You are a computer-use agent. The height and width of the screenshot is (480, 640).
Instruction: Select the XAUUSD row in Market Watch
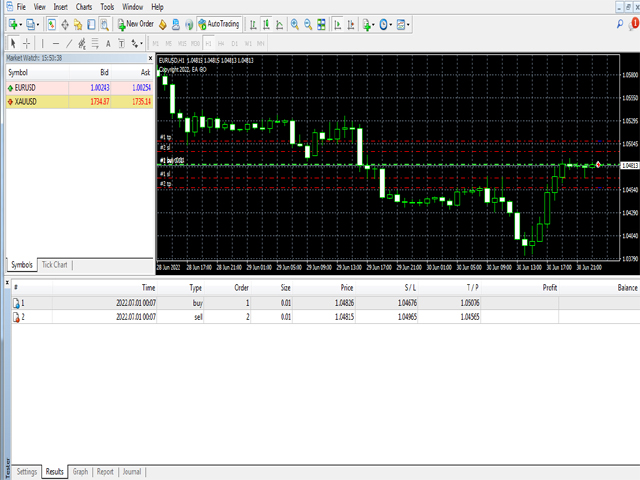[x=80, y=102]
